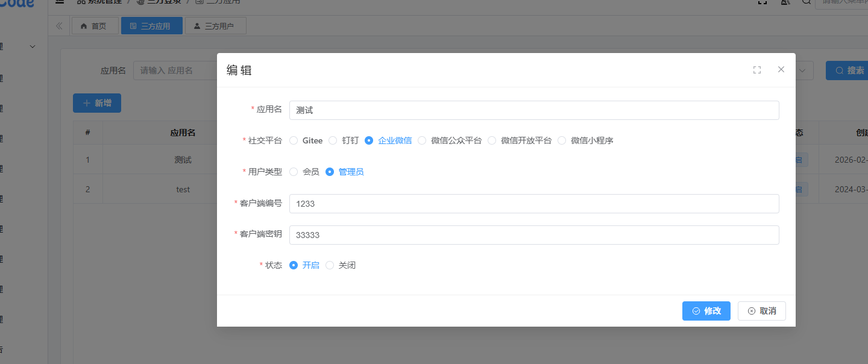The height and width of the screenshot is (364, 868).
Task: Click the magnifier search icon in the header
Action: coord(806,2)
